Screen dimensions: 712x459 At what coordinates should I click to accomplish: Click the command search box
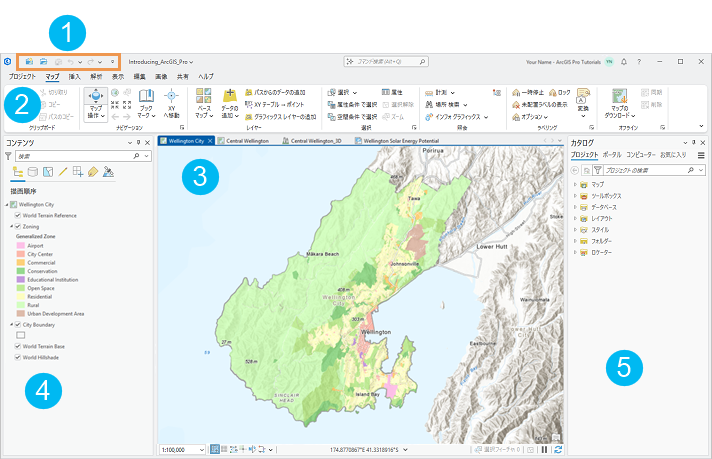pyautogui.click(x=386, y=61)
